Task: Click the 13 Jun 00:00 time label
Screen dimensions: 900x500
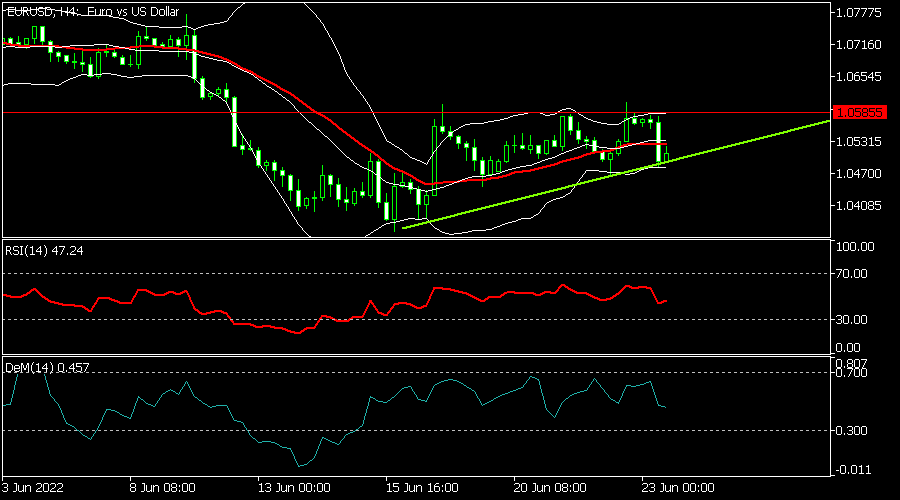Action: coord(294,488)
